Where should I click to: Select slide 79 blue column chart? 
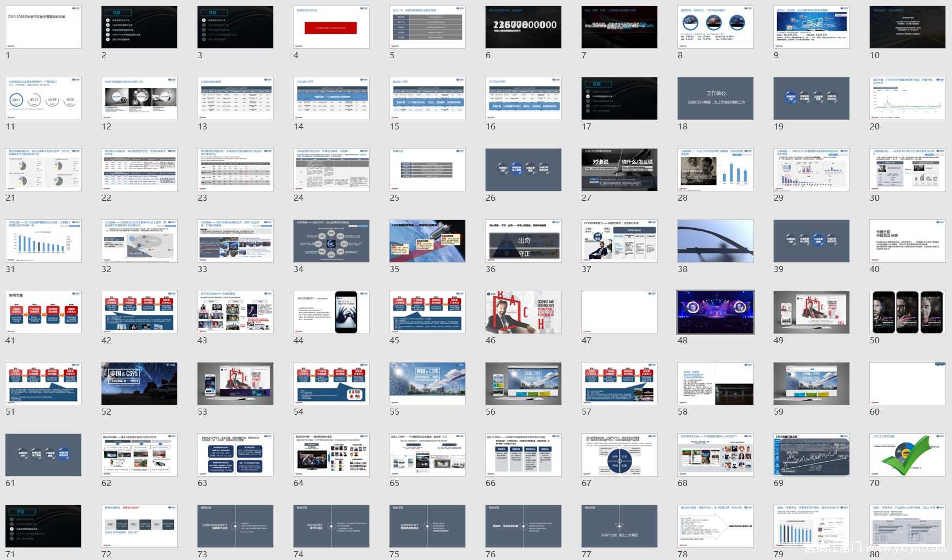pos(812,526)
